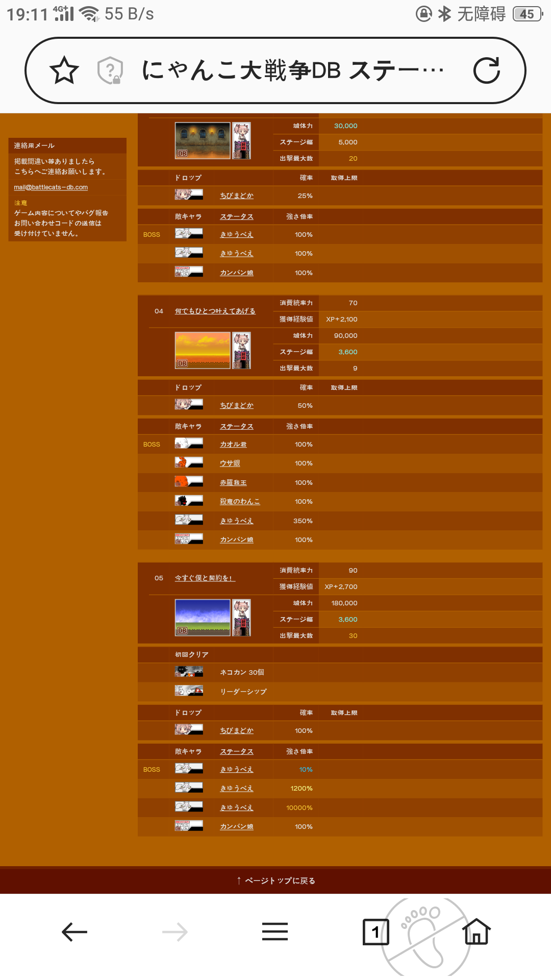
Task: Open ステータス header link in stage 04
Action: (236, 427)
